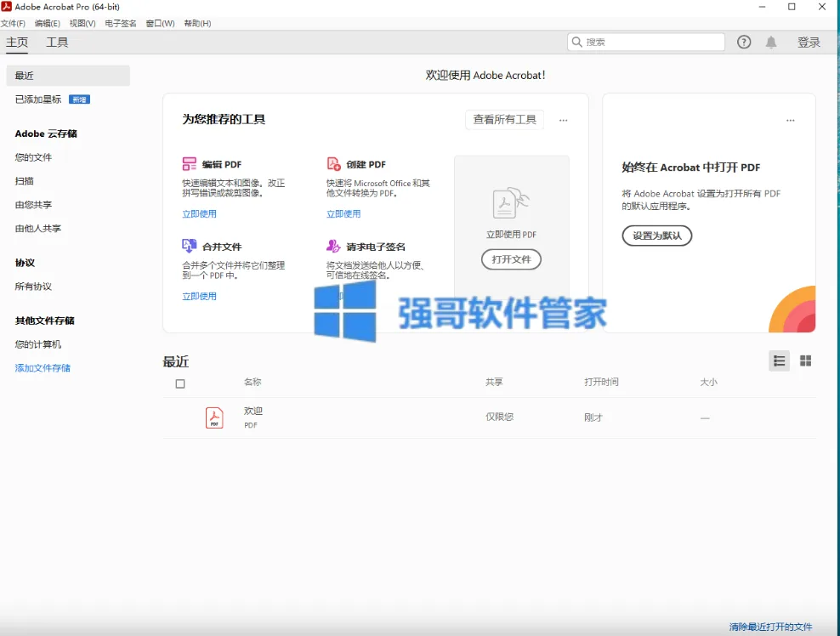Click 立即使用 link under 创建 PDF

point(343,213)
